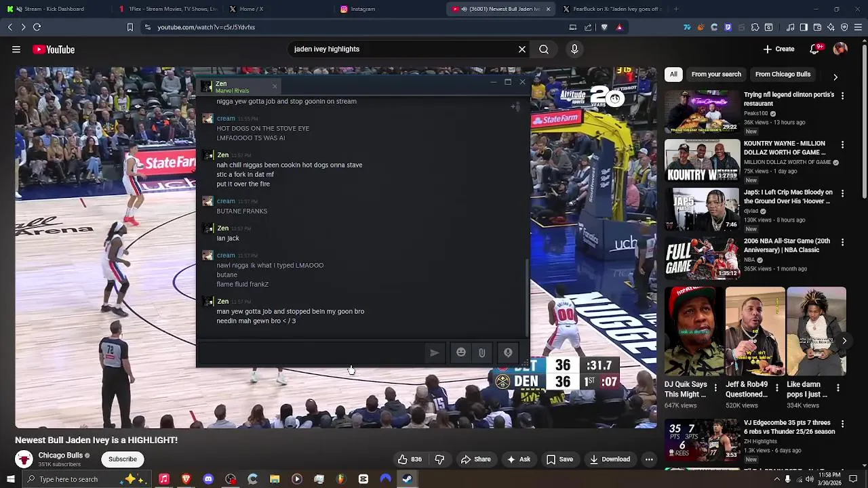Start voice search with the microphone icon
Screen dimensions: 868x488
(574, 49)
